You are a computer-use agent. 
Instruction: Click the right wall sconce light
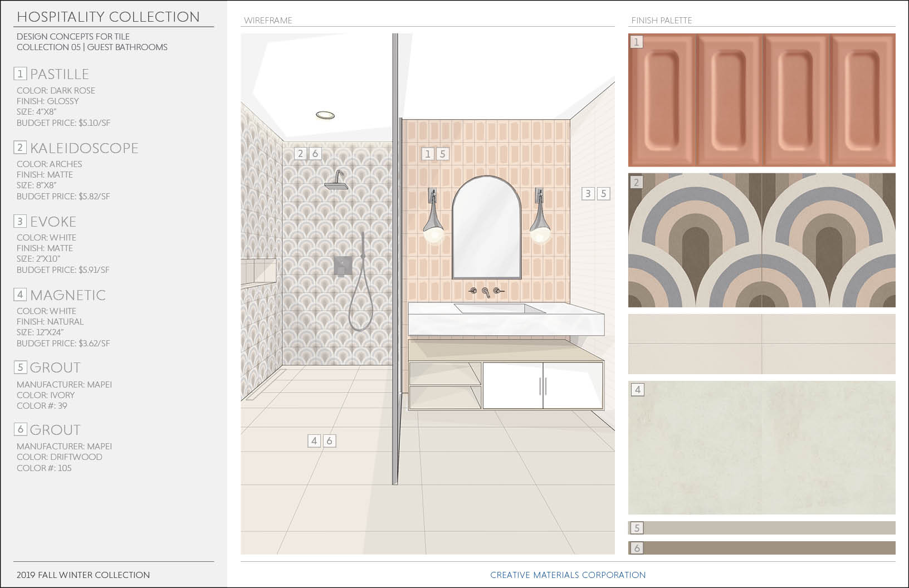(540, 217)
